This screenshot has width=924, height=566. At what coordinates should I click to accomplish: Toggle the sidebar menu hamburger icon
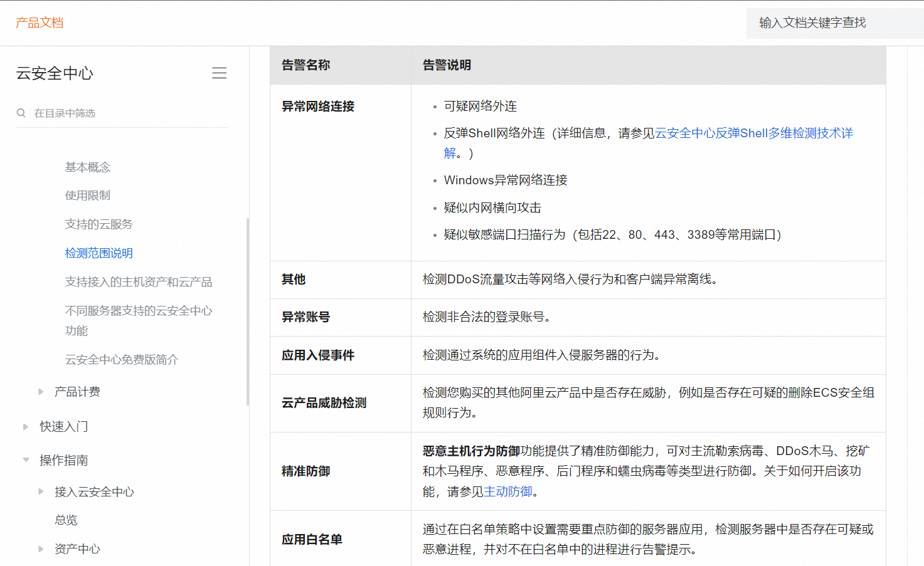tap(220, 73)
